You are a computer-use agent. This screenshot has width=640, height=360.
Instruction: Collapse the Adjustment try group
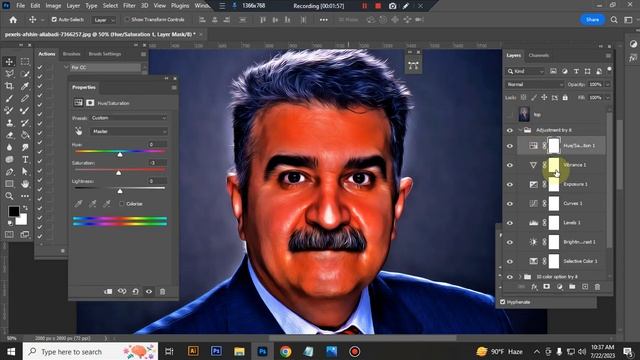click(x=520, y=130)
